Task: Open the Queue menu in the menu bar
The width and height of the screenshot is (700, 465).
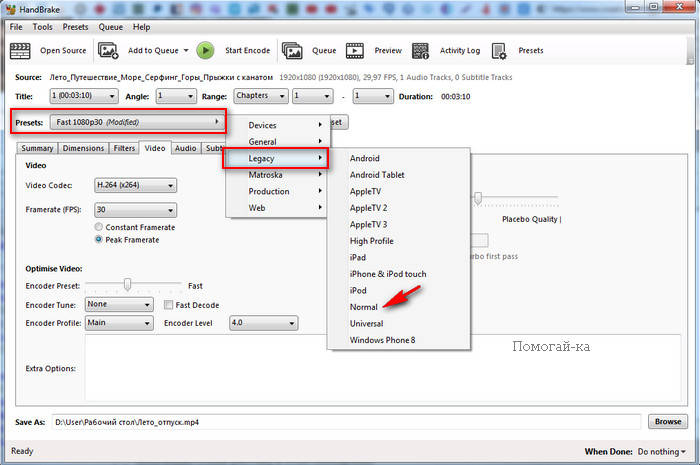Action: click(111, 27)
